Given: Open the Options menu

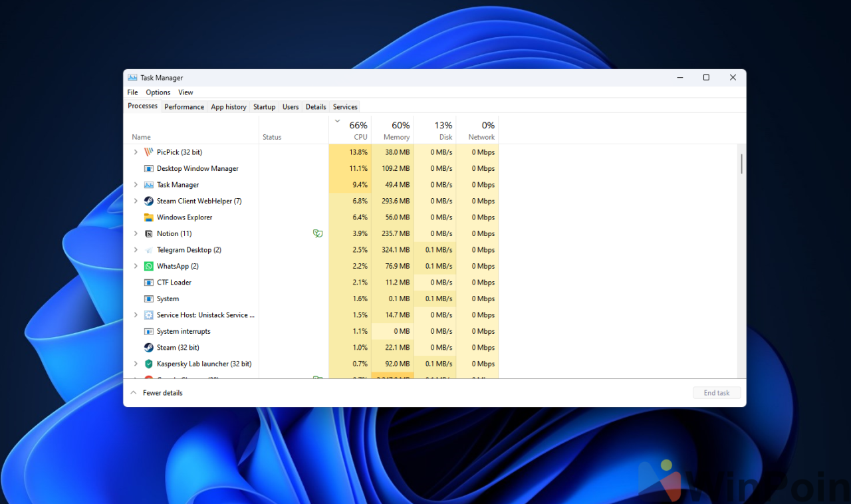Looking at the screenshot, I should tap(158, 92).
